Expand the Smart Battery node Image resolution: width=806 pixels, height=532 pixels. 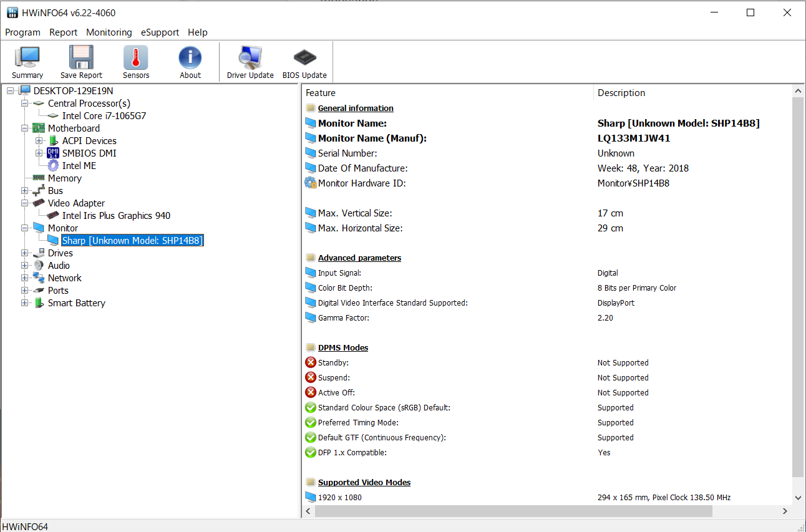(x=24, y=303)
